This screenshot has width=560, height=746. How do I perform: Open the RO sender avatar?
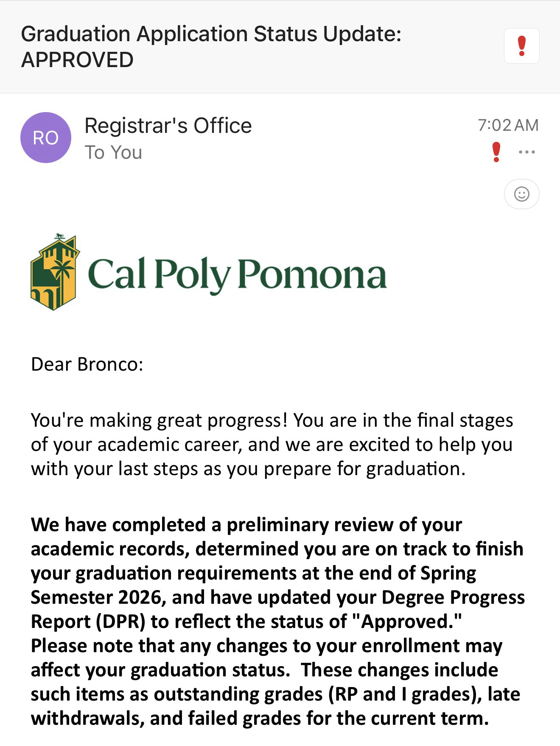coord(46,138)
